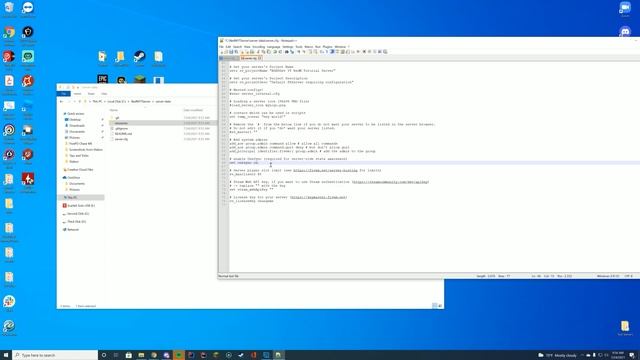Screen dimensions: 640x360
Task: Open the Settings menu in Notepad++
Action: (288, 47)
